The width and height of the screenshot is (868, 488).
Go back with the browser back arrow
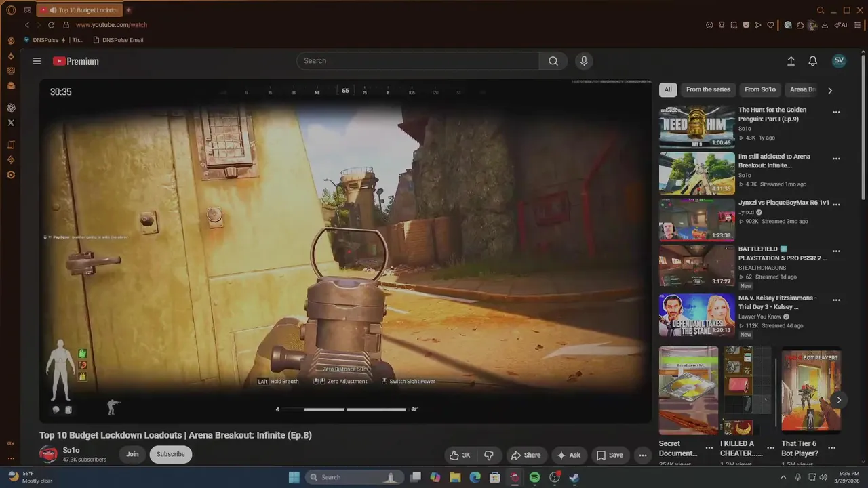coord(27,25)
